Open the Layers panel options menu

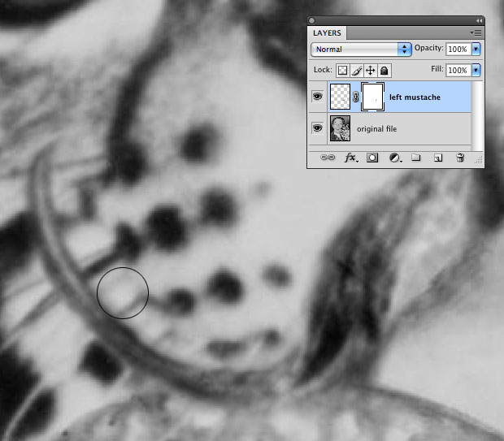click(476, 32)
